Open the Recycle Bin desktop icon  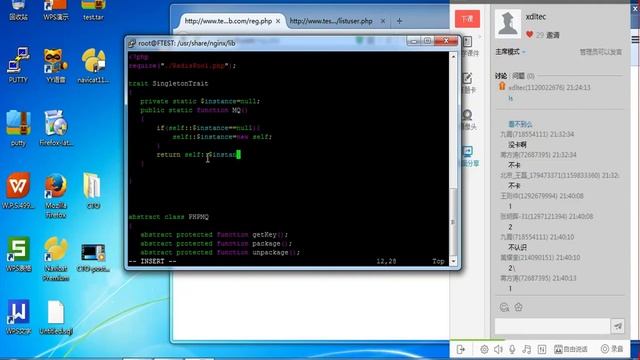pos(18,9)
